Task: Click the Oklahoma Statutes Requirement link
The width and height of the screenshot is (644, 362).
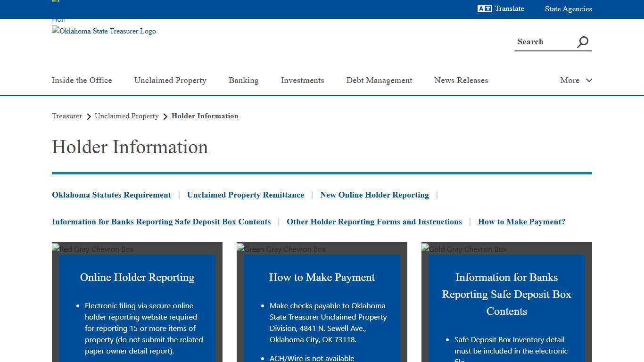Action: (x=111, y=195)
